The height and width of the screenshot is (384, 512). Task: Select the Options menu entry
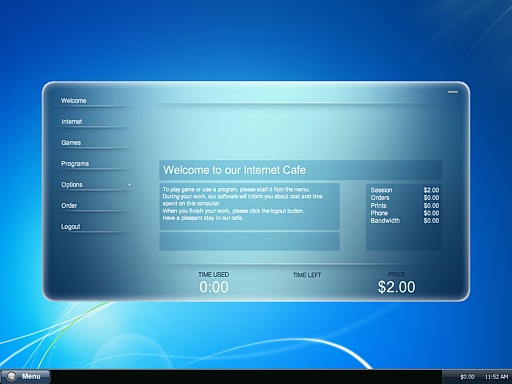72,185
